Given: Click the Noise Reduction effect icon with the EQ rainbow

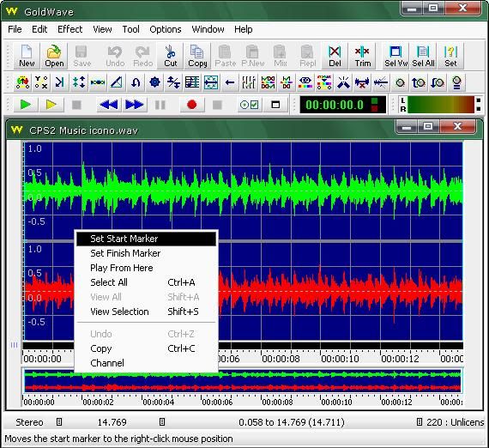Looking at the screenshot, I should coord(305,82).
